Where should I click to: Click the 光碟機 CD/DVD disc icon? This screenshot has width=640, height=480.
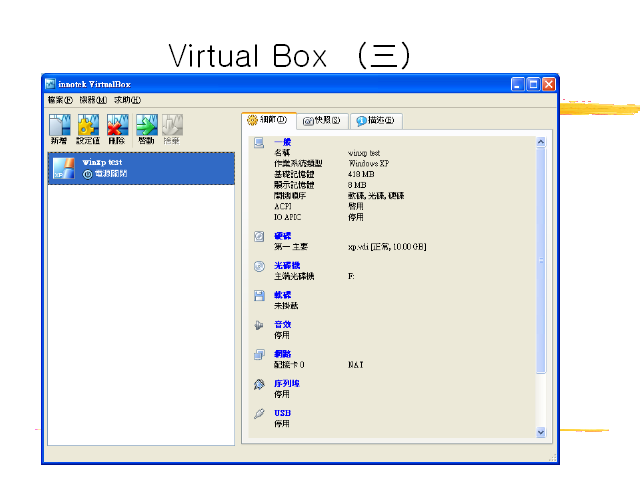[x=259, y=266]
